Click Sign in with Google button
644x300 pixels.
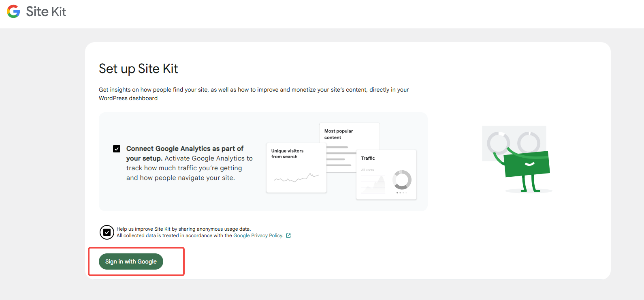click(x=131, y=261)
